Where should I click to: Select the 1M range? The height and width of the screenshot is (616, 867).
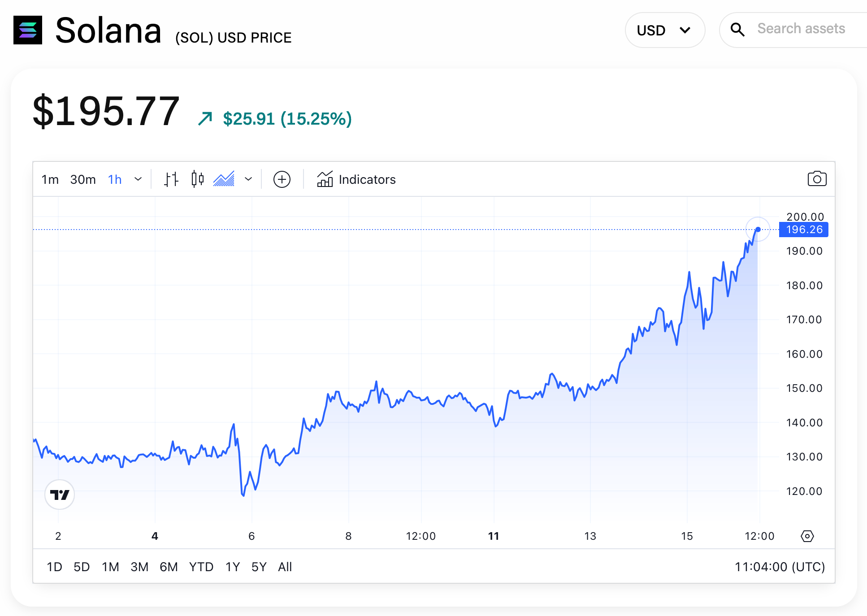point(110,567)
